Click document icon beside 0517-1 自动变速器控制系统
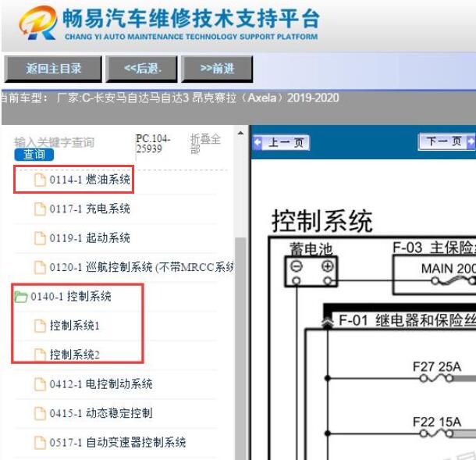 point(40,442)
